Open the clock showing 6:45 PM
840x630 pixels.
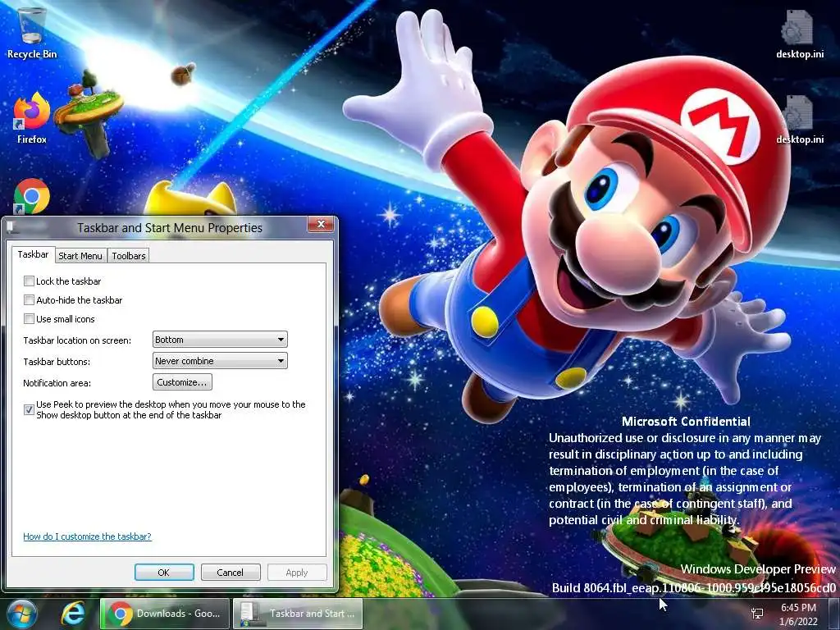(798, 614)
